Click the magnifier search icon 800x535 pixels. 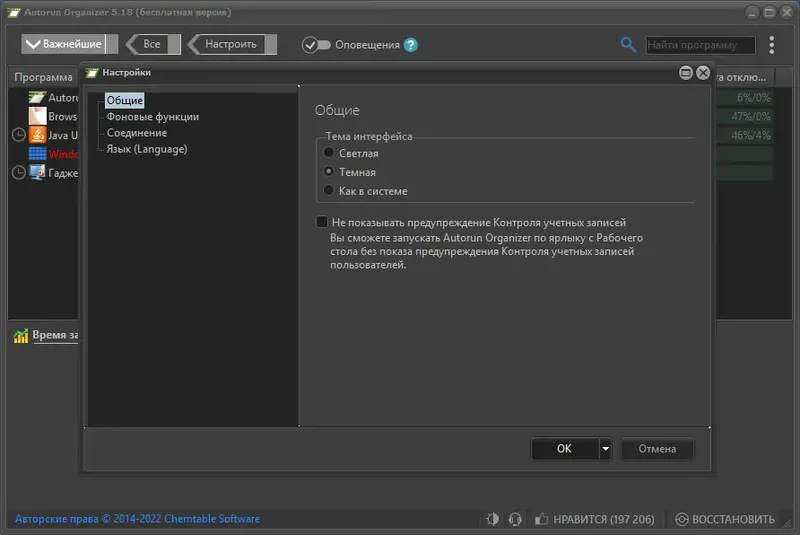coord(628,45)
